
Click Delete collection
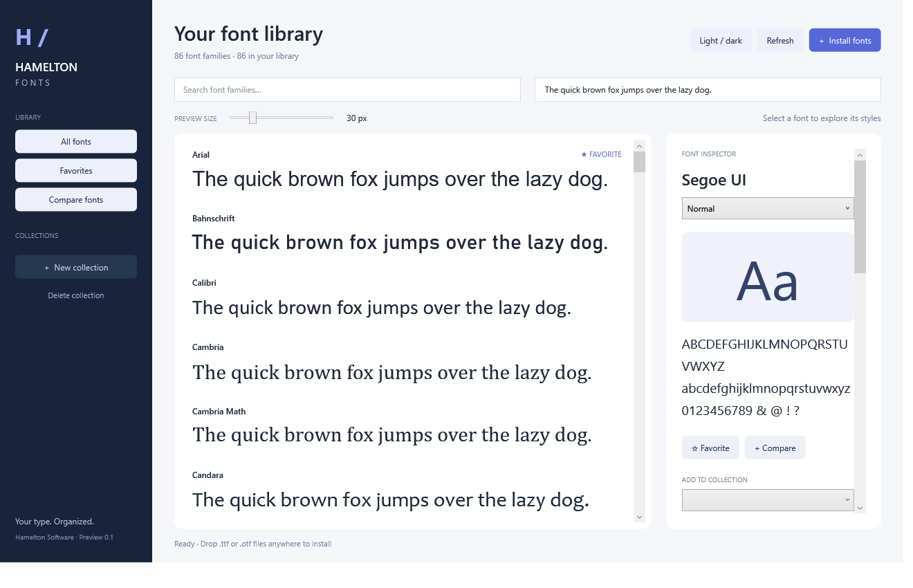[x=76, y=295]
